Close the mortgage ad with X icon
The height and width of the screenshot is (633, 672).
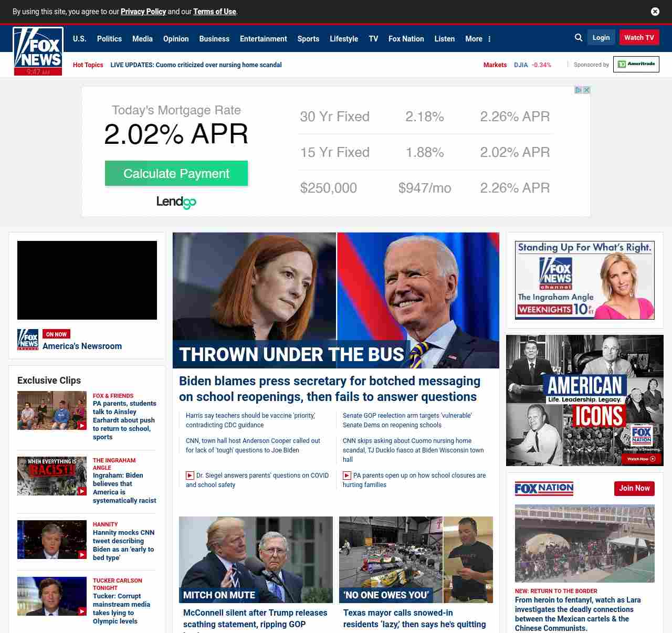[587, 90]
